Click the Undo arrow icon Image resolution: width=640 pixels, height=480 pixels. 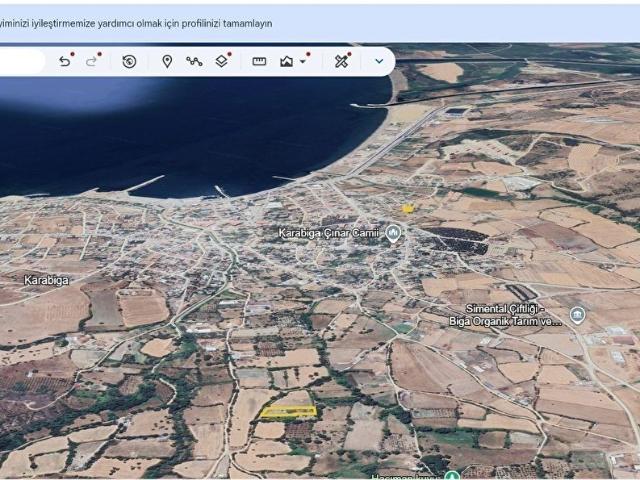pos(65,62)
